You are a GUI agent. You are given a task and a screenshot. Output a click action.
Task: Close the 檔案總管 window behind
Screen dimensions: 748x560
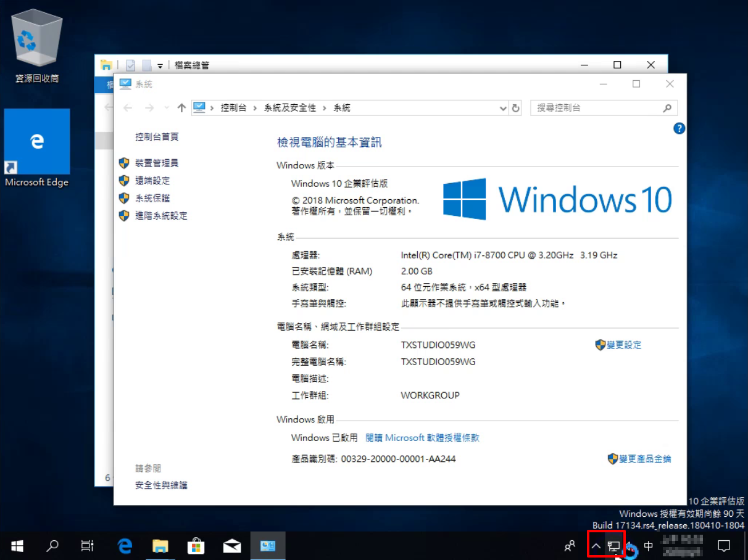click(x=650, y=65)
